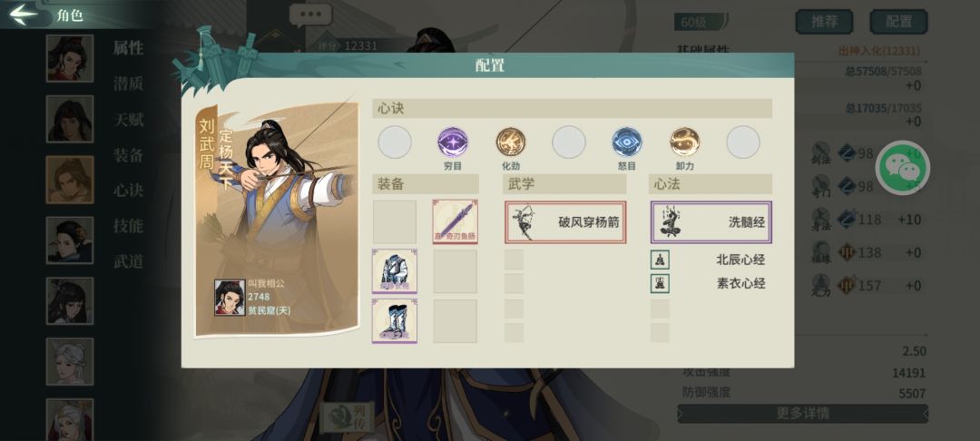Switch to the 属性 side tab
The height and width of the screenshot is (441, 980).
tap(128, 48)
